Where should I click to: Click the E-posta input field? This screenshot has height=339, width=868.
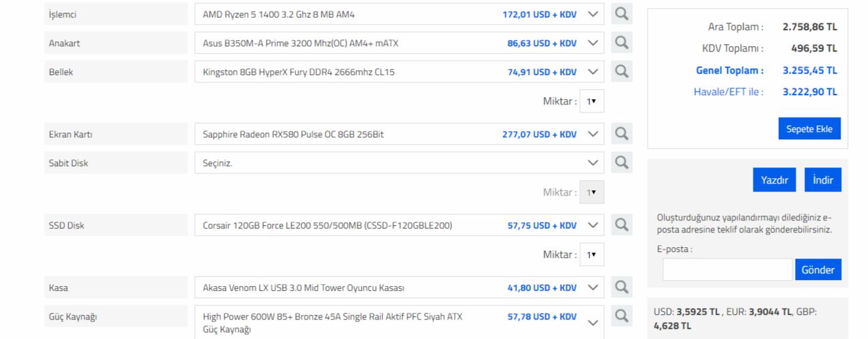click(727, 270)
